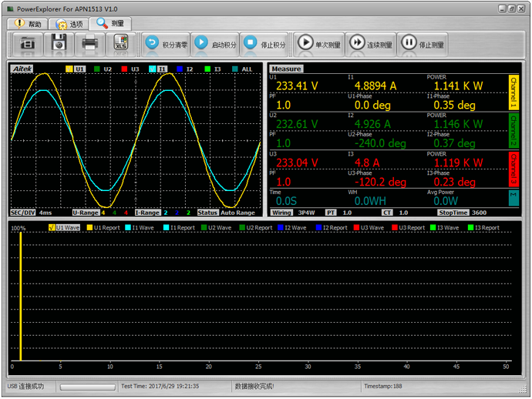Open the 帮助 (Help) tab
Screen dimensions: 532x399
pyautogui.click(x=26, y=24)
